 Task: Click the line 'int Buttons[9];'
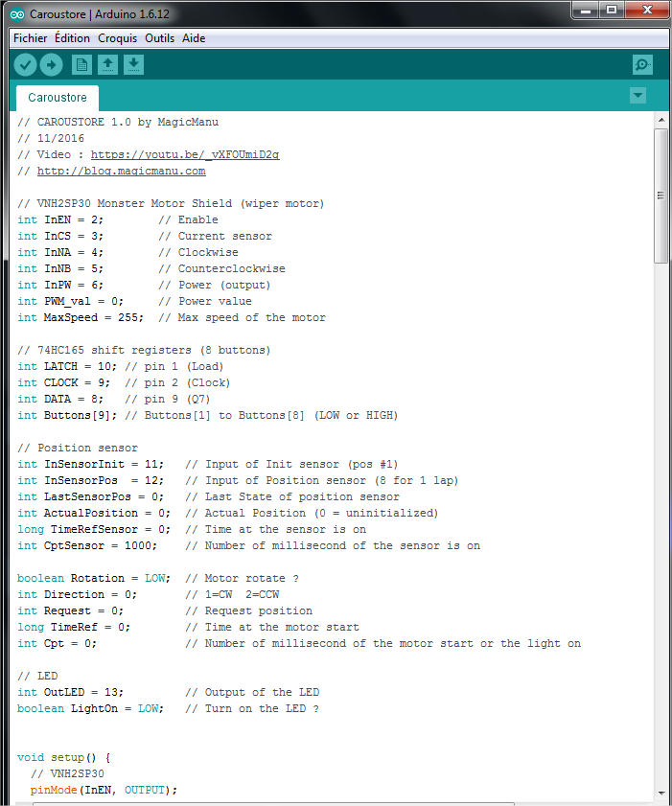pyautogui.click(x=67, y=415)
